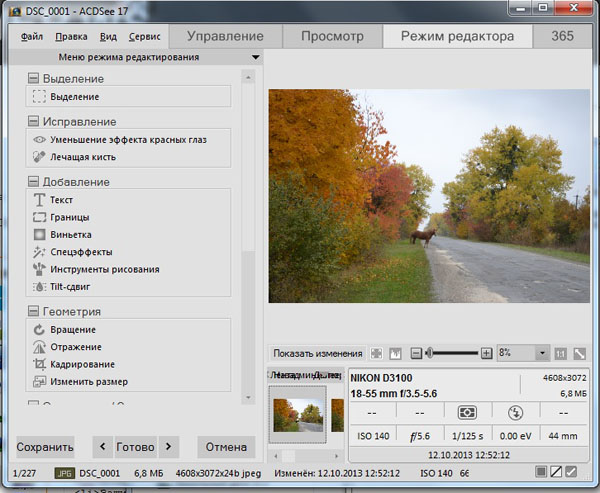Open the Файл menu

[31, 36]
